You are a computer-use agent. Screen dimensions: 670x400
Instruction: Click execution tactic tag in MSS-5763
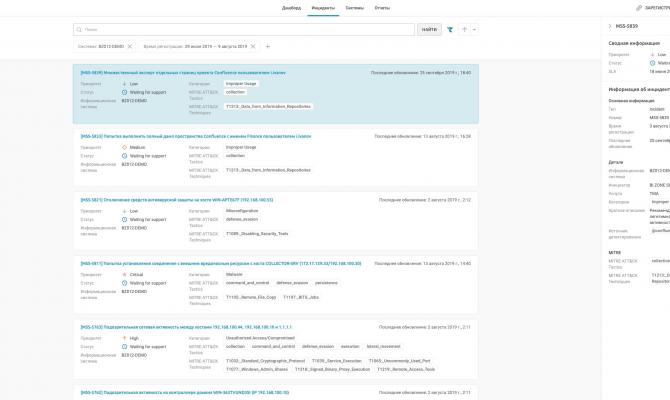click(350, 347)
